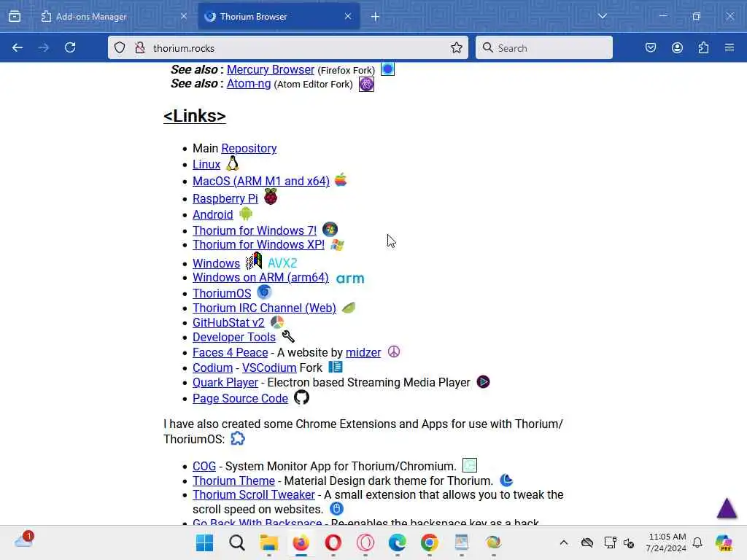Open Firefox View icon in tab bar
Screen dimensions: 747x560
coord(15,17)
